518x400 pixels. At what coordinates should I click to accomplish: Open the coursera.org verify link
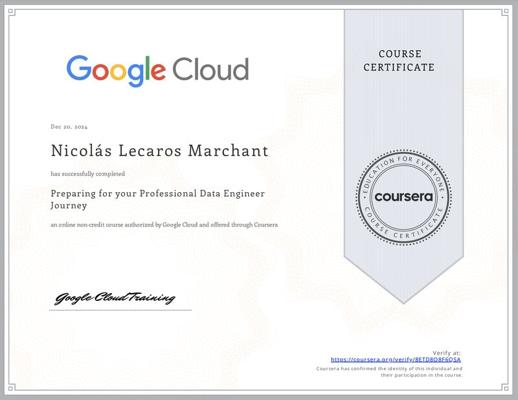(396, 360)
